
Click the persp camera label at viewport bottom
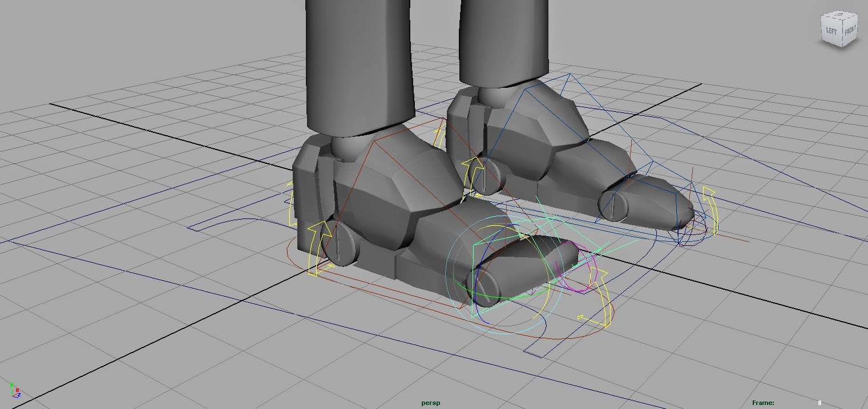click(430, 402)
